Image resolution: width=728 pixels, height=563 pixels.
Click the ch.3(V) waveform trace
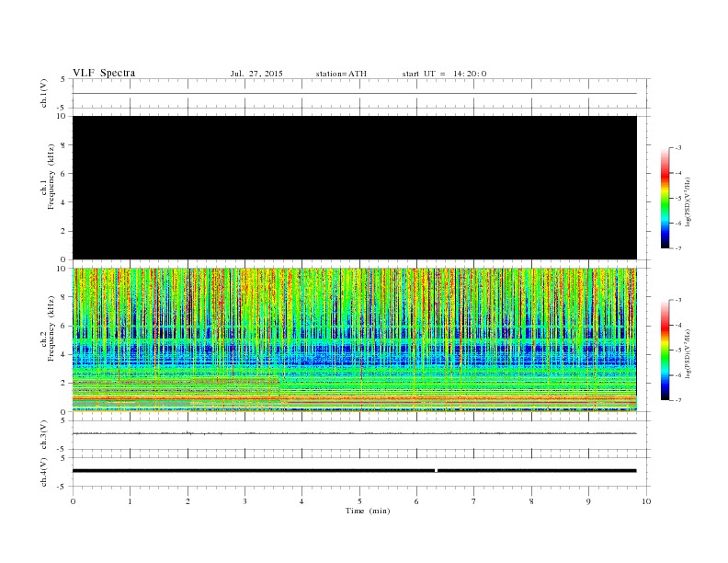(x=355, y=433)
